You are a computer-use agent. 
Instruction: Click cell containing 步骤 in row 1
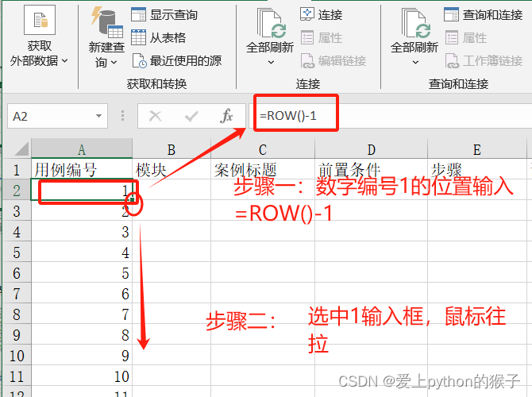477,169
